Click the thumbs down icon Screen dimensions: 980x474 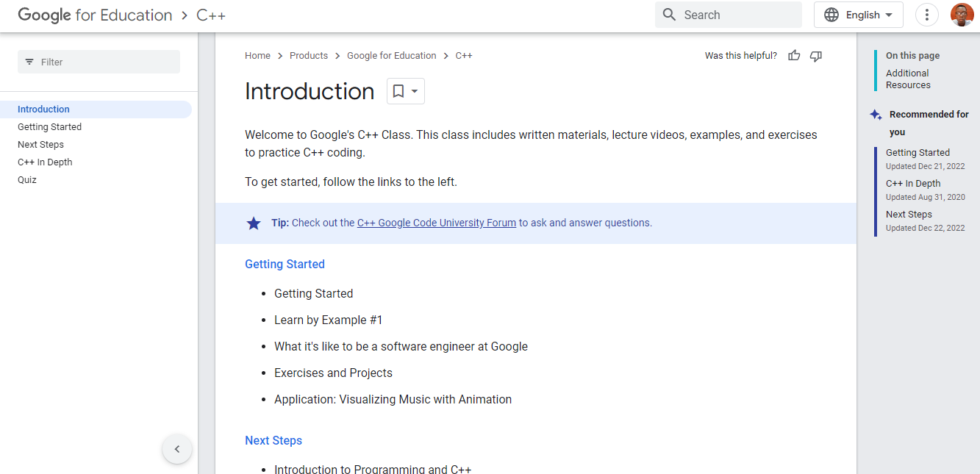coord(815,56)
